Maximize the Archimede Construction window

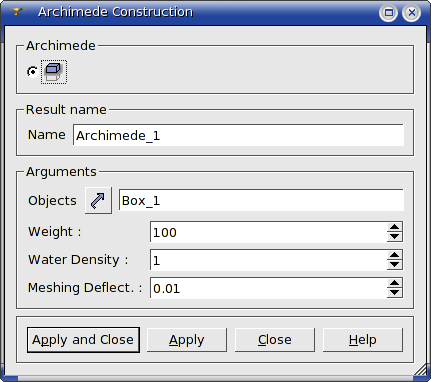point(388,13)
